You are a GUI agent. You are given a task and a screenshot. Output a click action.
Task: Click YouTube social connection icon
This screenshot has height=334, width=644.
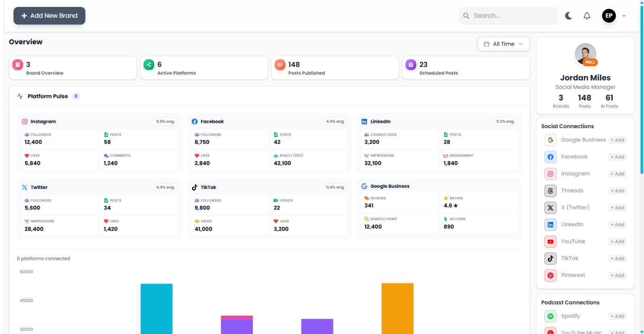(550, 242)
